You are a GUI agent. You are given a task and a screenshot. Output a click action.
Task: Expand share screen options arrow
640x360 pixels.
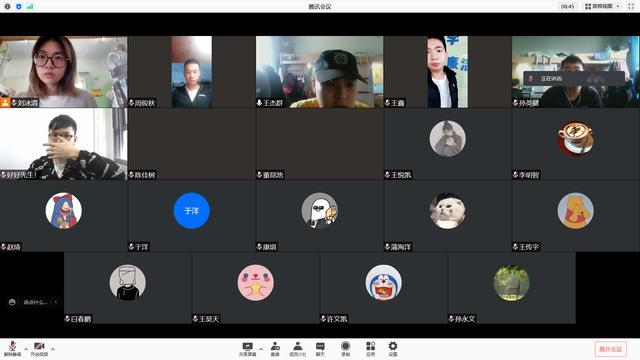[x=261, y=349]
